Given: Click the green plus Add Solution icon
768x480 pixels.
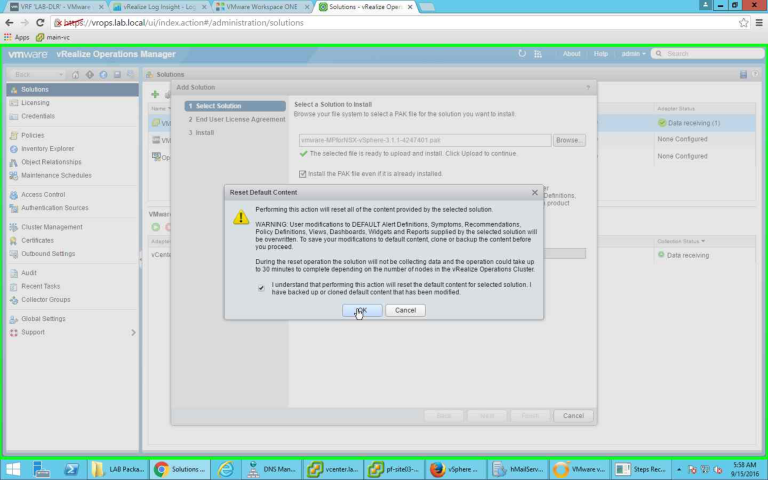Looking at the screenshot, I should pyautogui.click(x=155, y=94).
